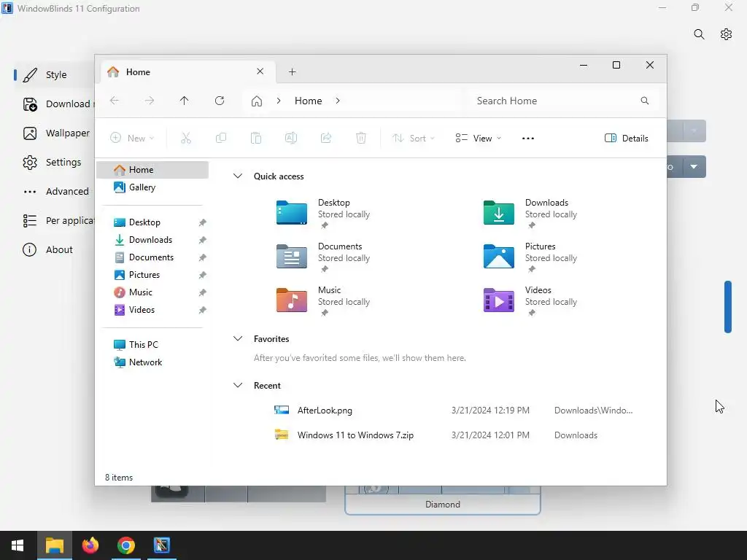Open the Sort dropdown

(x=413, y=138)
